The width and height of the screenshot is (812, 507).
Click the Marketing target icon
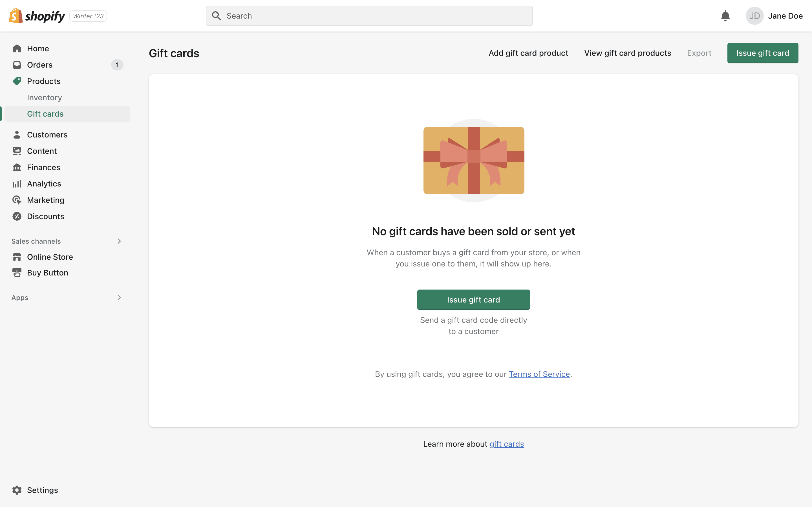click(x=17, y=200)
